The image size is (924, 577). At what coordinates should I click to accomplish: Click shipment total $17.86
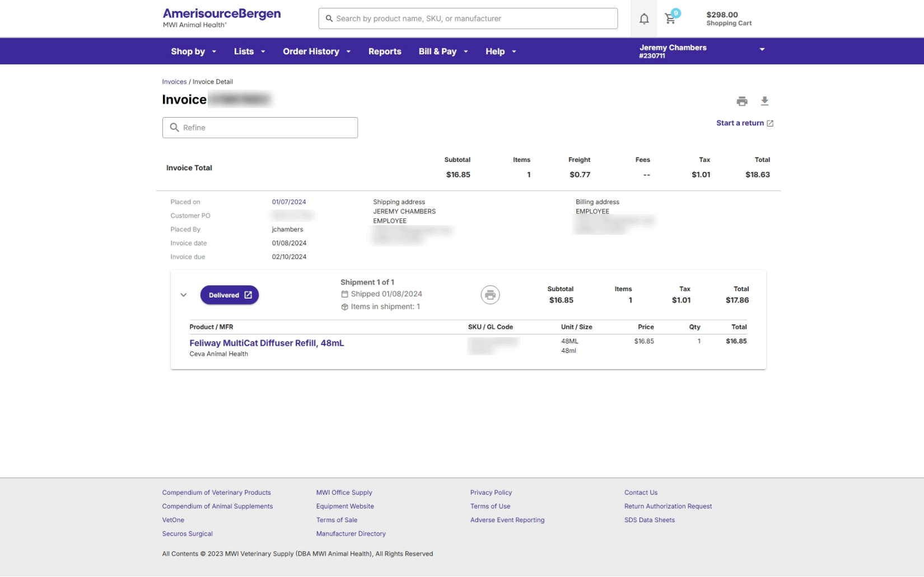[737, 300]
